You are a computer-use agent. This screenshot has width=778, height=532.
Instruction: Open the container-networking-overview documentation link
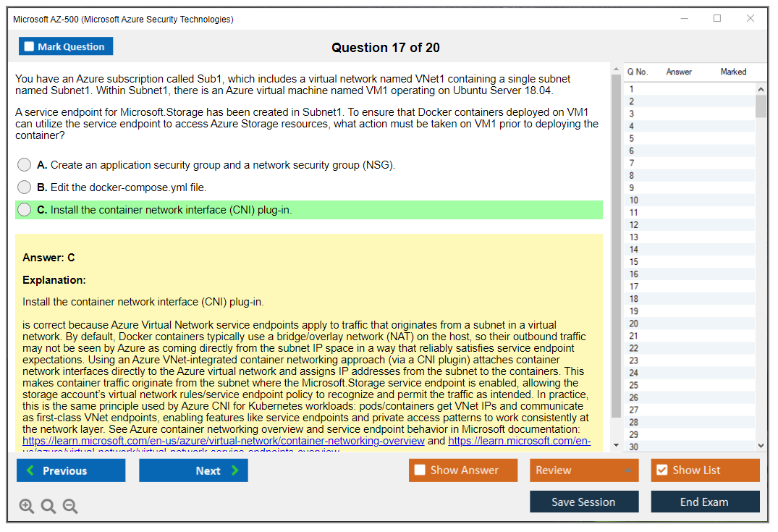click(x=224, y=441)
